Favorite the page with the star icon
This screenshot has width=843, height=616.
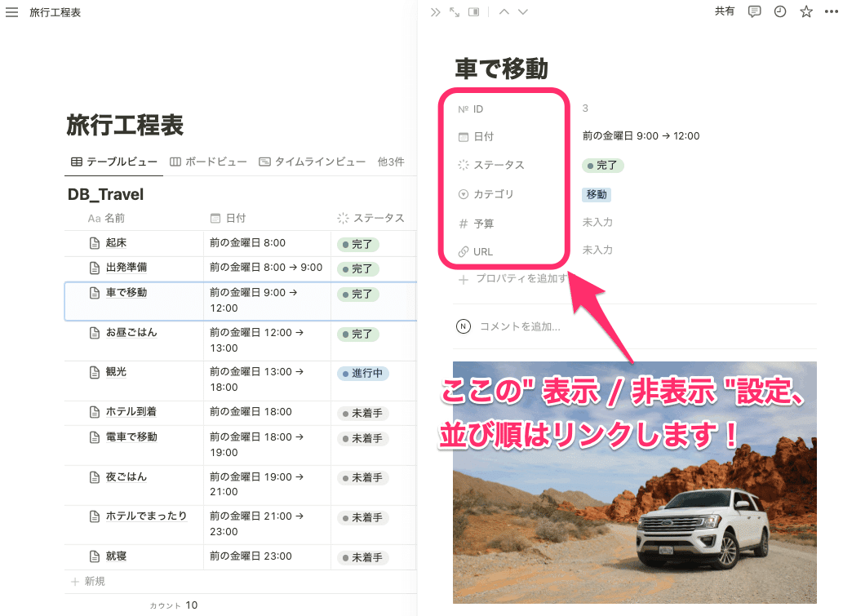pyautogui.click(x=805, y=11)
